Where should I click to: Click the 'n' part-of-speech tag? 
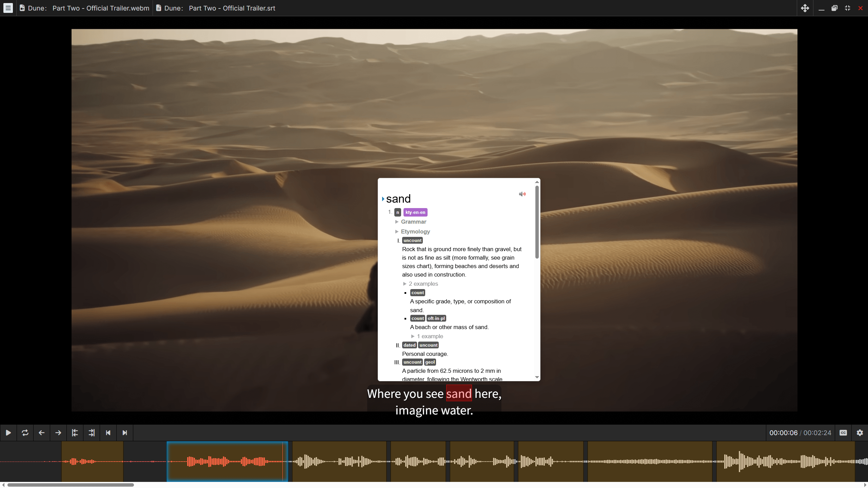pyautogui.click(x=398, y=212)
